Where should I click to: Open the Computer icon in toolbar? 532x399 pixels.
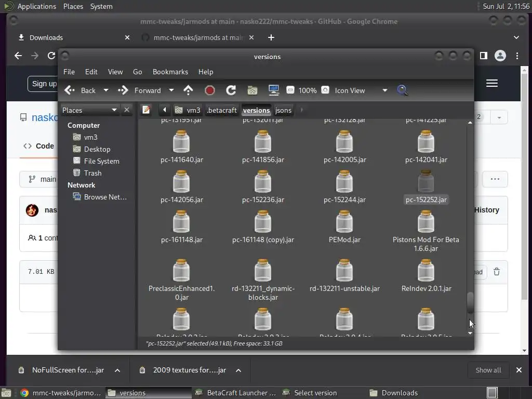274,90
